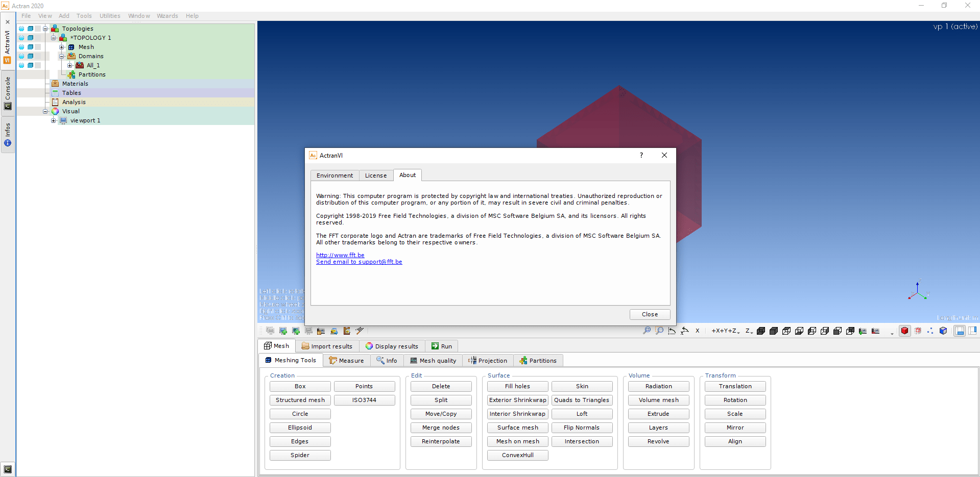
Task: Toggle visibility circle for Topologies row
Action: coord(21,29)
